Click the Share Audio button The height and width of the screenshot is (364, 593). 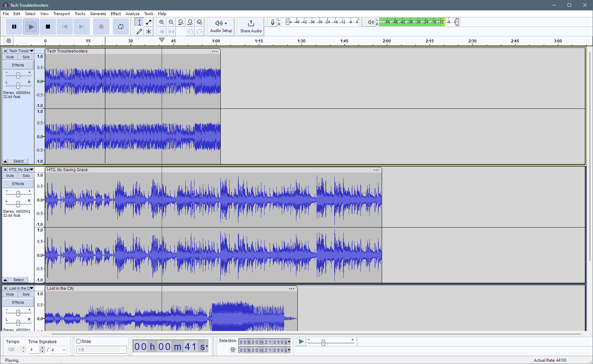251,27
